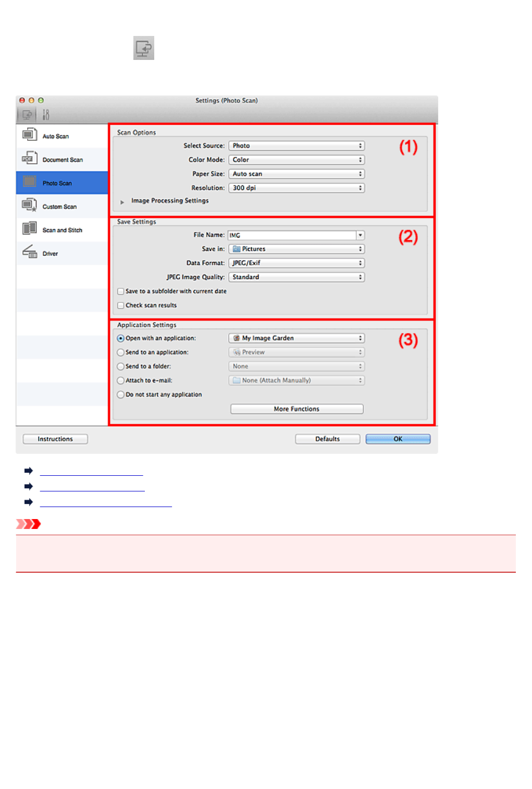Select Driver in the sidebar
Screen dimensions: 532x789
(62, 253)
